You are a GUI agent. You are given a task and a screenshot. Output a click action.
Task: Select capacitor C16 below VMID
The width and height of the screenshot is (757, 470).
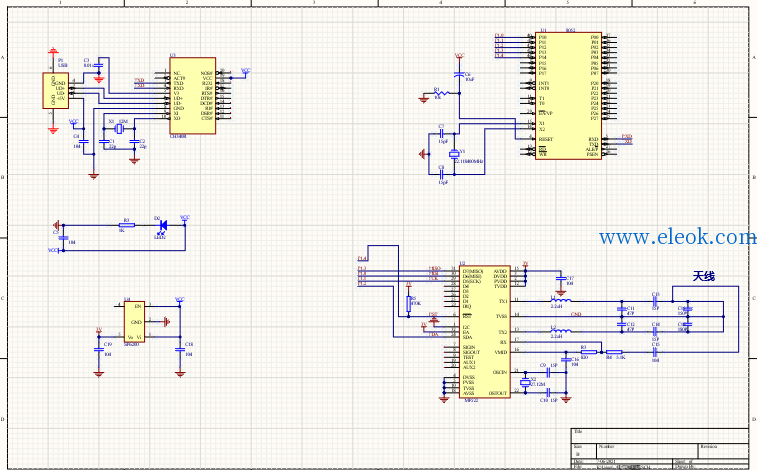tap(566, 359)
